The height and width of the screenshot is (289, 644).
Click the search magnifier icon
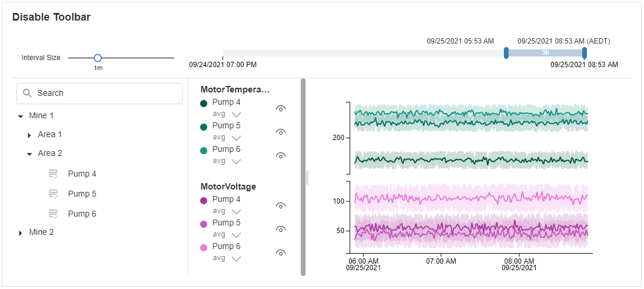(x=27, y=93)
